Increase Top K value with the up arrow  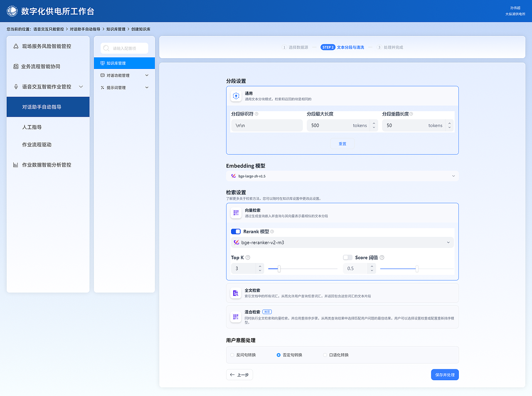pos(260,266)
